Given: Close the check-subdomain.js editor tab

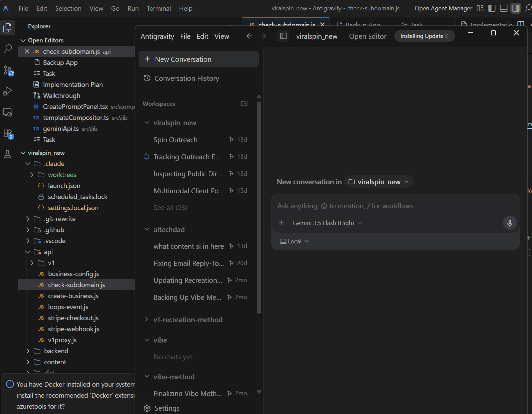Looking at the screenshot, I should (x=322, y=24).
